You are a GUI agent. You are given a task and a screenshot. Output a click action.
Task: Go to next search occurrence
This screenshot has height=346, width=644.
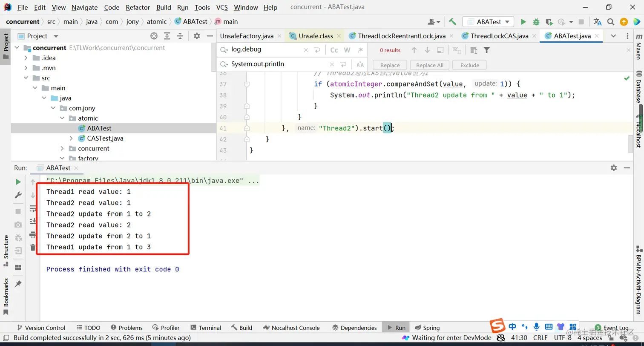[427, 50]
